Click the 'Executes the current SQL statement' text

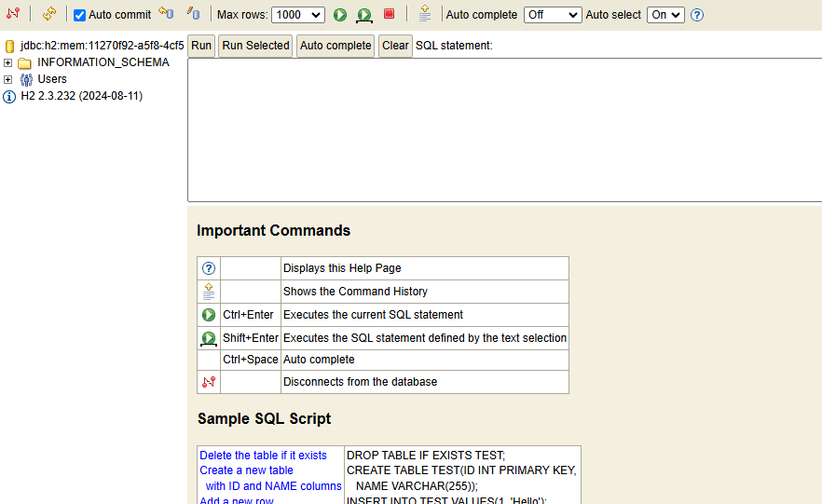point(373,315)
